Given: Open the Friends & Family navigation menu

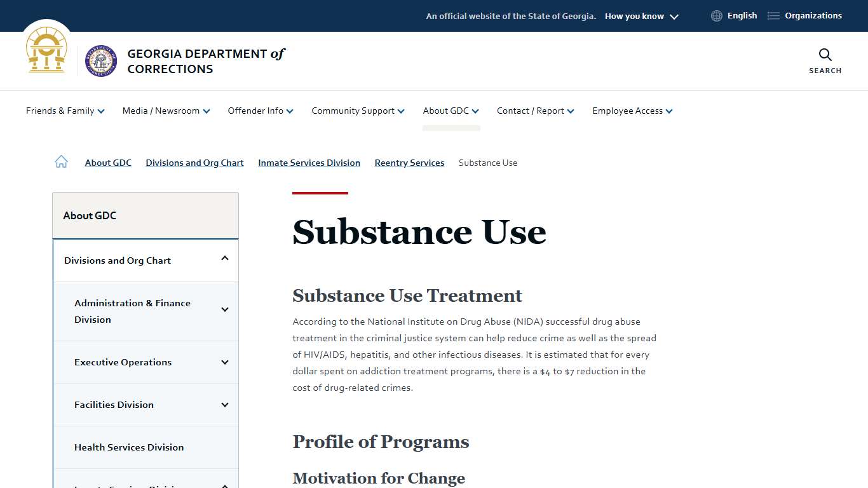Looking at the screenshot, I should 65,111.
